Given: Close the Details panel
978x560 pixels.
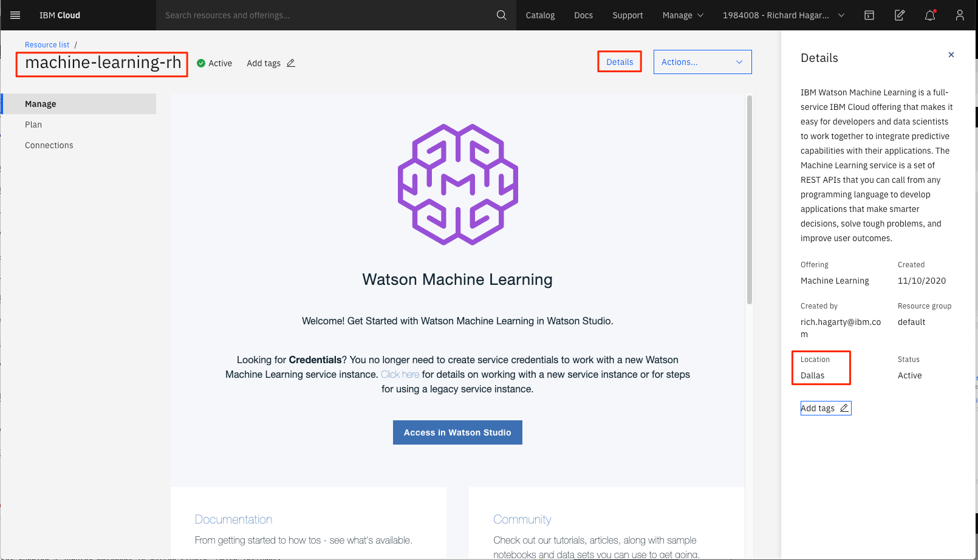Looking at the screenshot, I should (951, 55).
